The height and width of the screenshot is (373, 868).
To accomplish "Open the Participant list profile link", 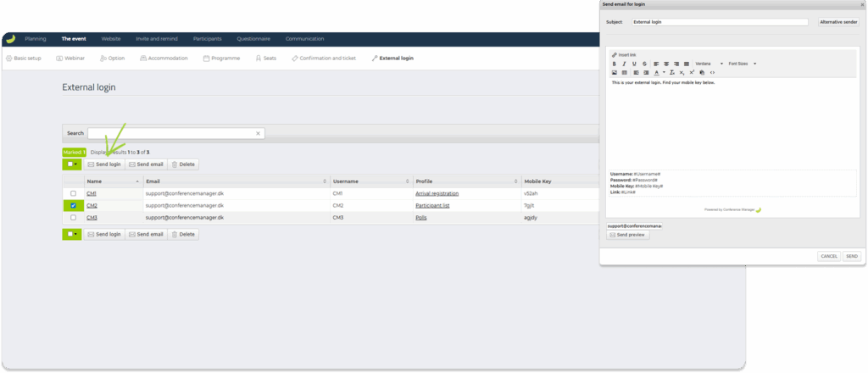I will [434, 205].
